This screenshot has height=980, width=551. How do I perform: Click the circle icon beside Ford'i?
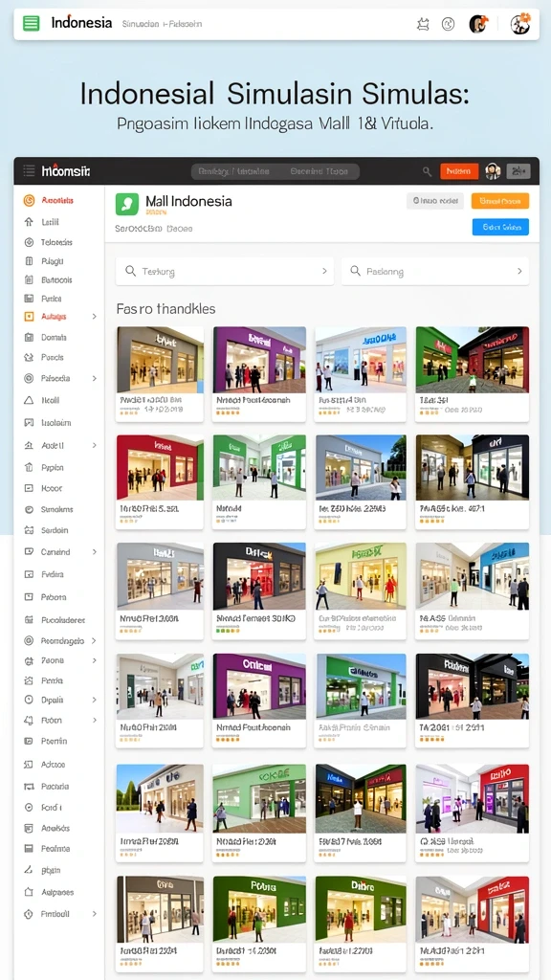click(28, 807)
